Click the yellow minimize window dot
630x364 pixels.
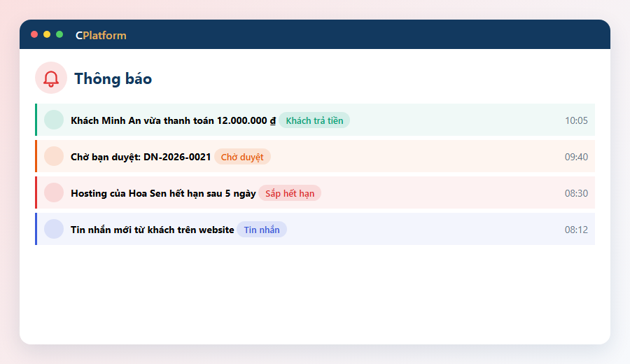[x=47, y=34]
